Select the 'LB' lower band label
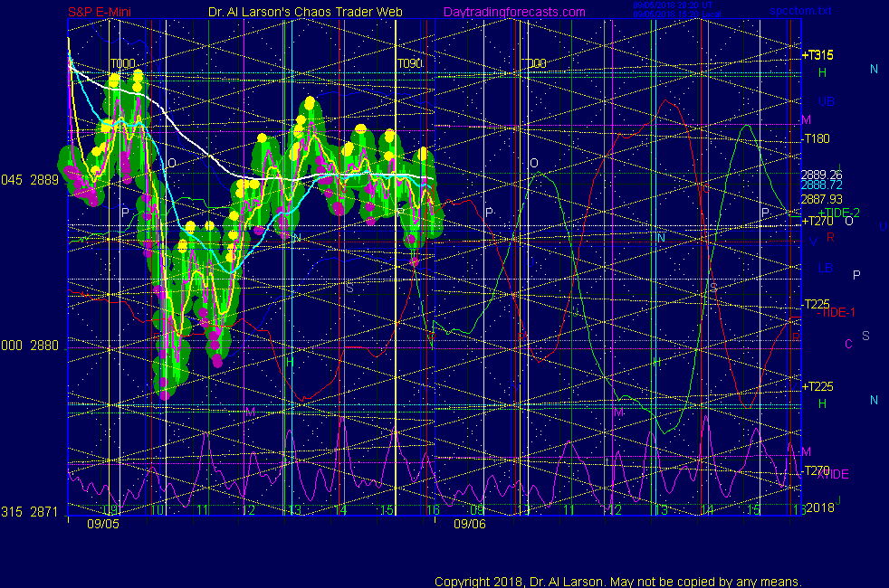This screenshot has height=588, width=889. point(826,268)
